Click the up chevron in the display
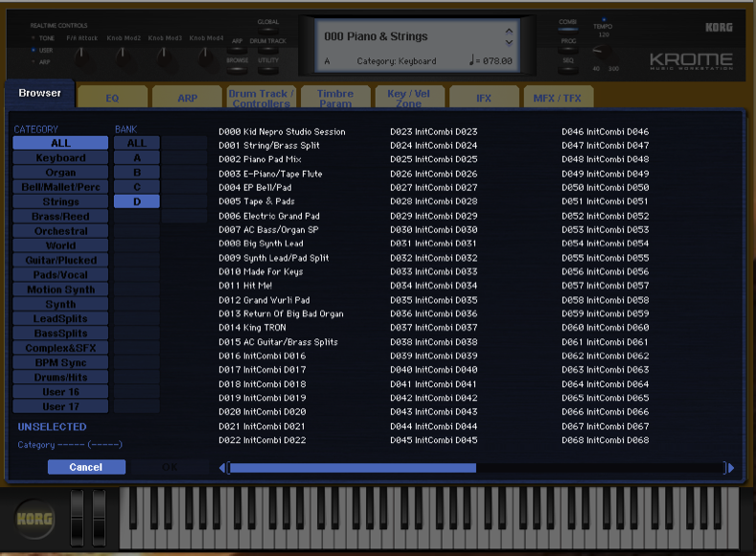This screenshot has height=556, width=756. point(509,32)
